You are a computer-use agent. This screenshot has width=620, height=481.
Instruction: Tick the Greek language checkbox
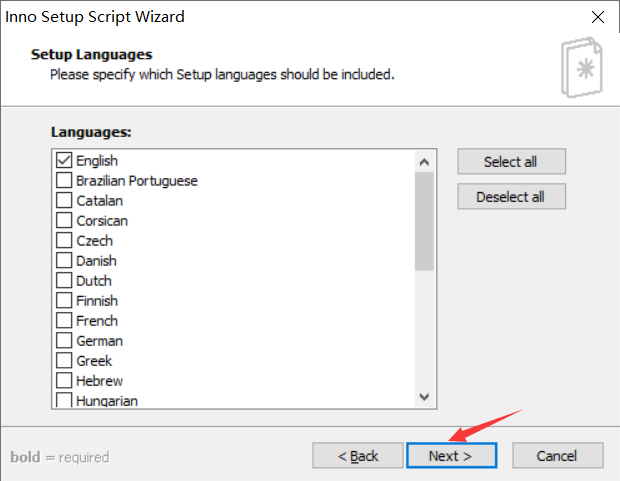click(x=64, y=360)
